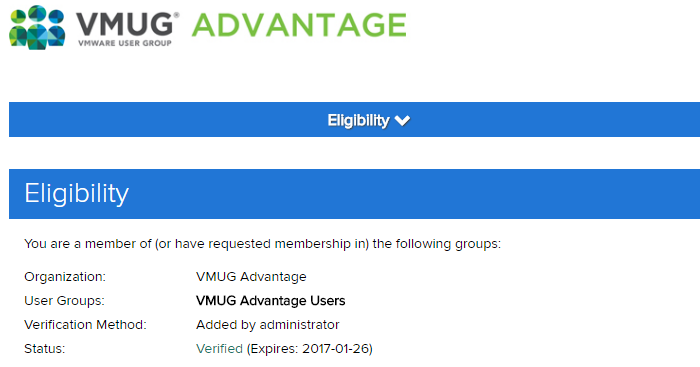Click the Status: field label
700x367 pixels.
(x=45, y=349)
